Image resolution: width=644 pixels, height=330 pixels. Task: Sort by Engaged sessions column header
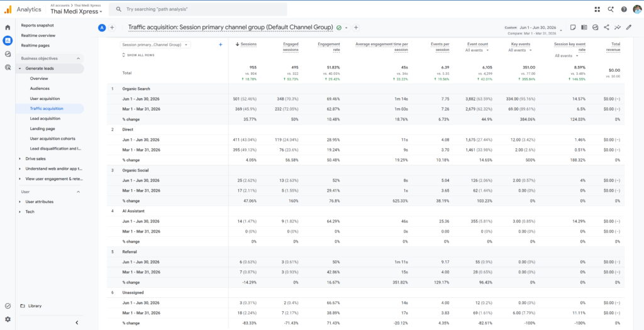click(x=291, y=47)
